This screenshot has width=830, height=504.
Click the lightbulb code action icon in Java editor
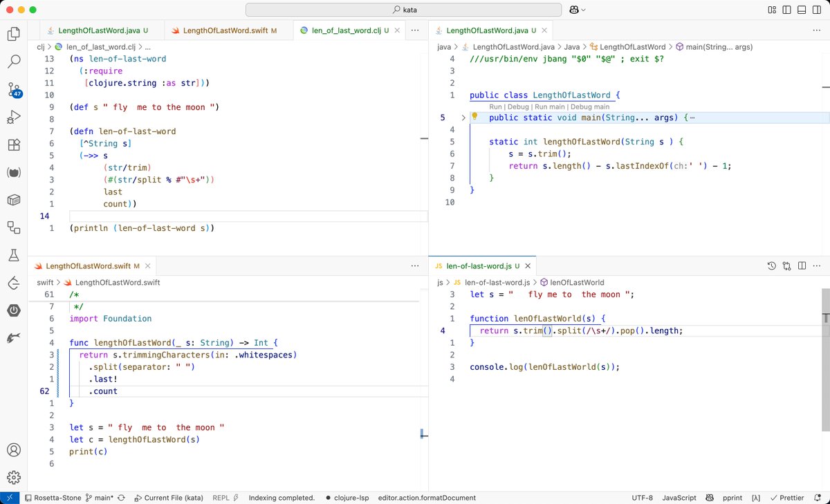[474, 117]
